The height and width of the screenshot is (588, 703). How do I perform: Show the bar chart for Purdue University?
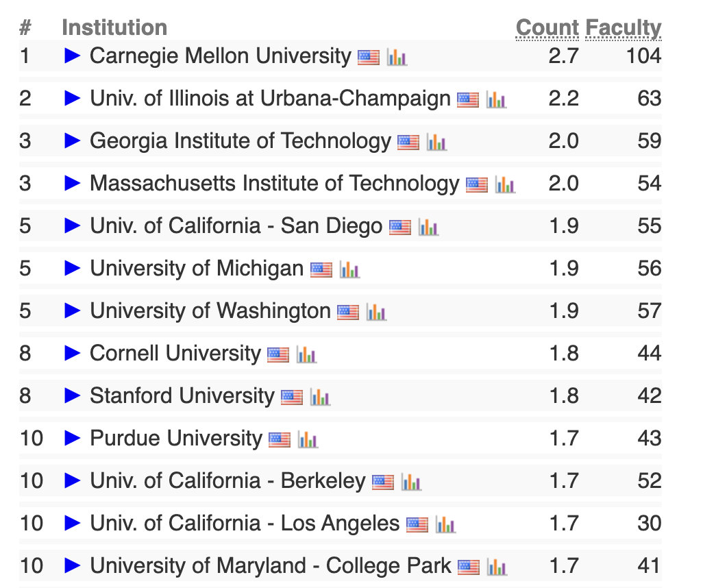point(308,439)
